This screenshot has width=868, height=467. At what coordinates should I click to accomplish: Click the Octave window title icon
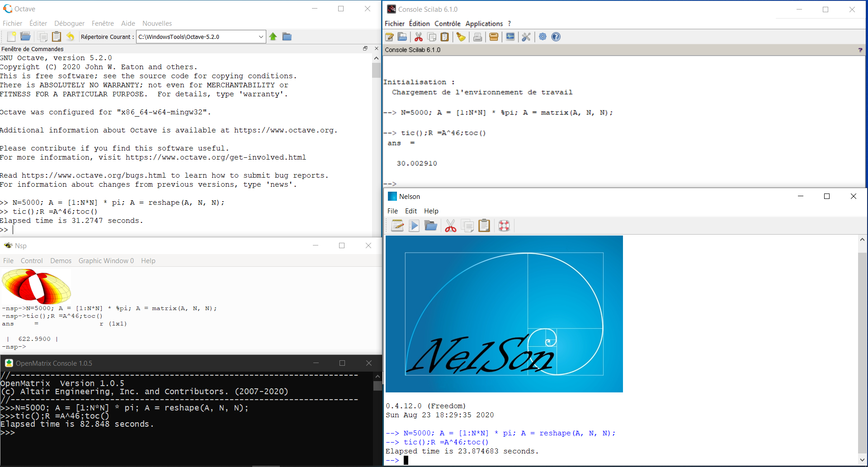tap(8, 9)
